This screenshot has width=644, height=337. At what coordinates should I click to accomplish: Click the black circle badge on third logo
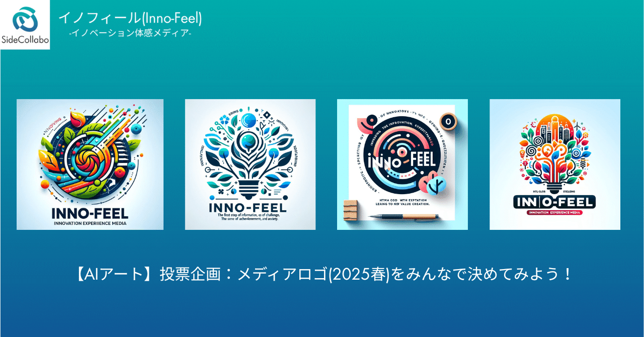tap(447, 120)
